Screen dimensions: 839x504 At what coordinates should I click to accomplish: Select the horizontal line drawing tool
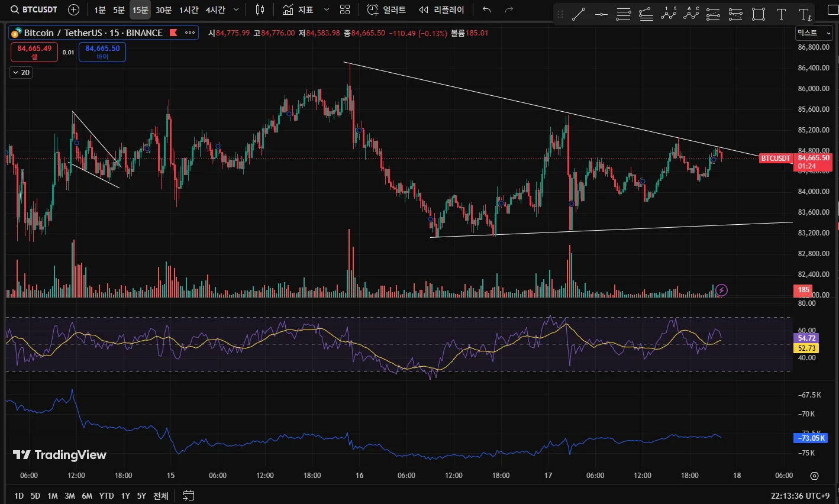(601, 14)
